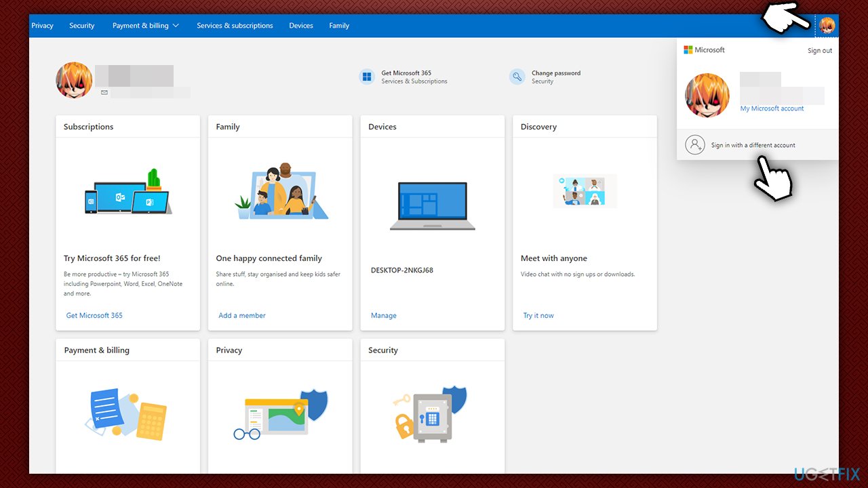Open the Change password shortcut
The image size is (868, 488).
[x=556, y=73]
